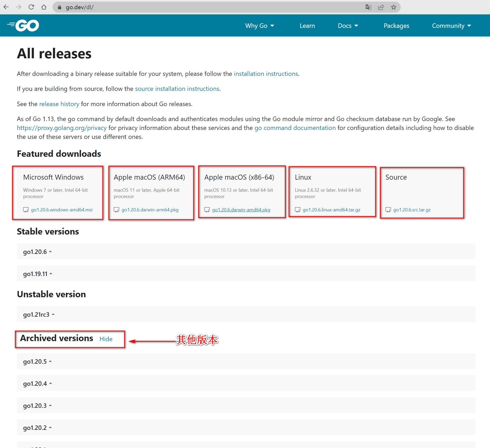The image size is (490, 448).
Task: Click the download icon beside linux-amd64.tar.gz
Action: [298, 210]
